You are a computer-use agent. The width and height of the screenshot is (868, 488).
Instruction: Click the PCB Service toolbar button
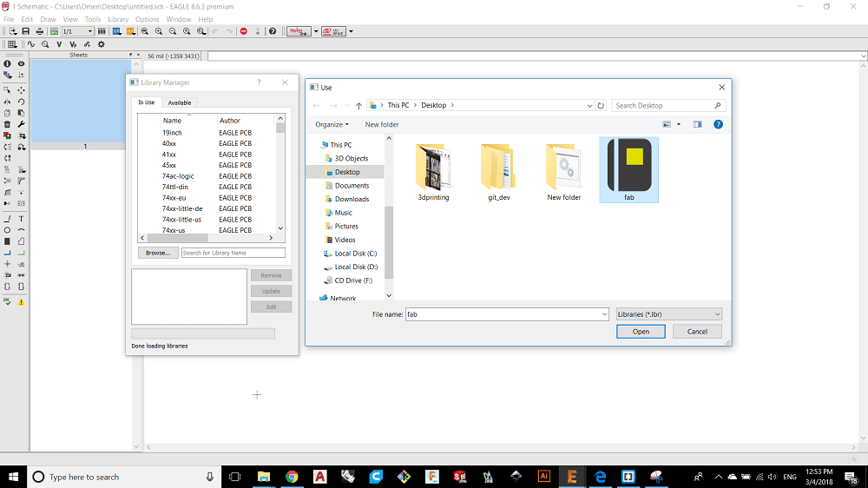tap(334, 31)
